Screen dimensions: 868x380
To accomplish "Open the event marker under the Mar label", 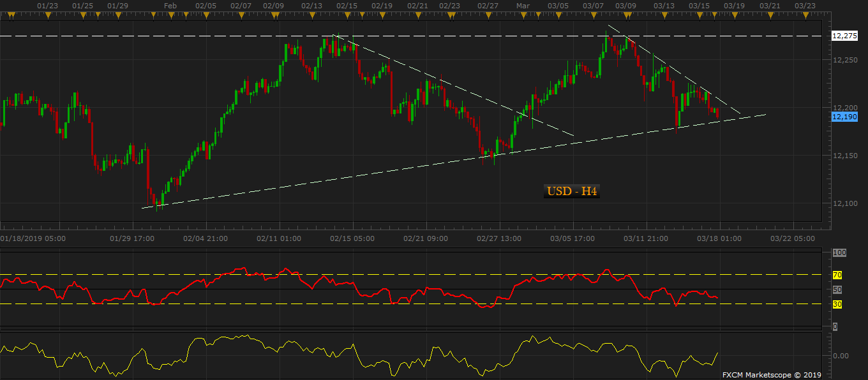I will pyautogui.click(x=523, y=17).
